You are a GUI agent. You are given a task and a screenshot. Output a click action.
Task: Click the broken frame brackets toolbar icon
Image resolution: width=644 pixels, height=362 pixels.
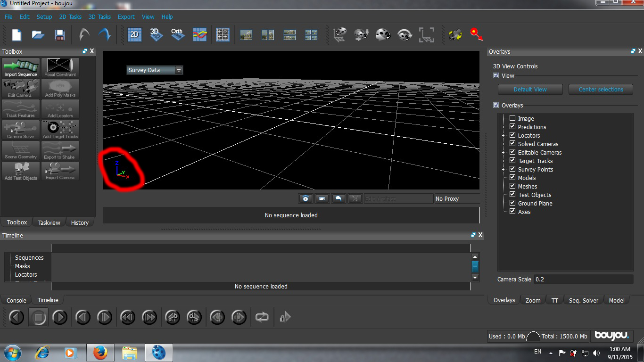click(x=427, y=34)
